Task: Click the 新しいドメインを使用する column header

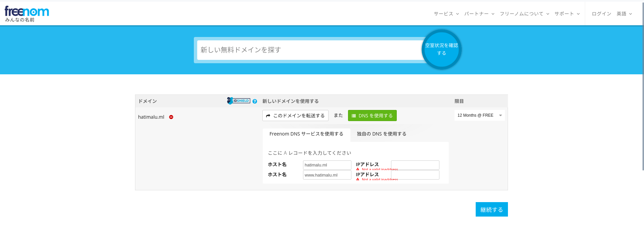Action: point(291,101)
